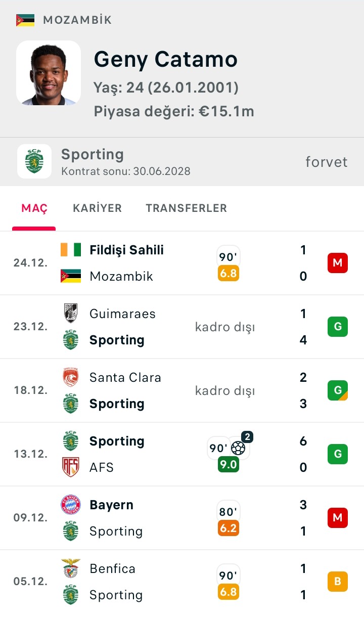Select the MAÇ tab
This screenshot has width=364, height=619.
click(x=34, y=208)
